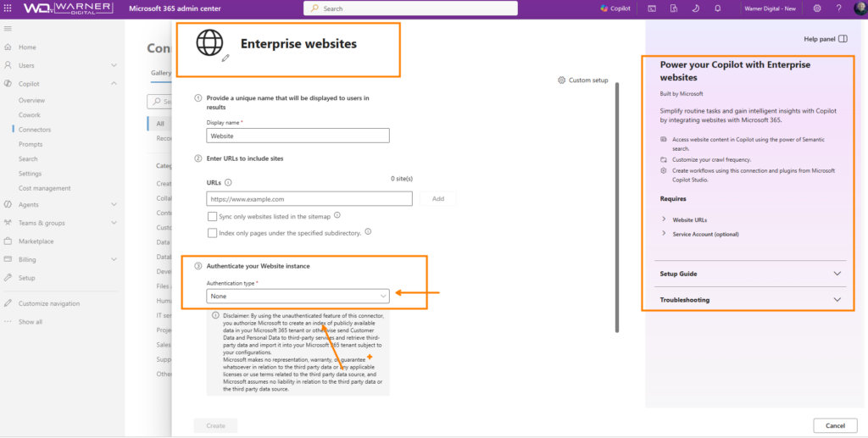
Task: Click the pencil edit icon beside globe
Action: 225,58
